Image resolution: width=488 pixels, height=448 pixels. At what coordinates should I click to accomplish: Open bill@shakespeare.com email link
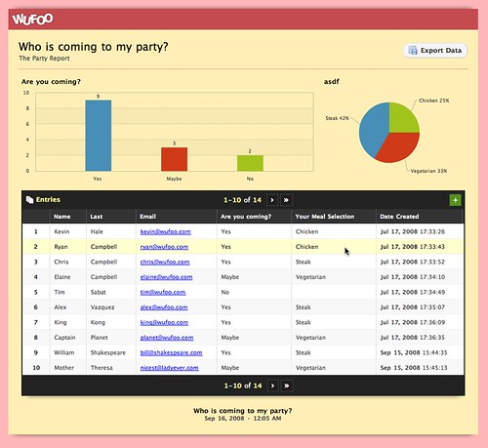[x=171, y=352]
